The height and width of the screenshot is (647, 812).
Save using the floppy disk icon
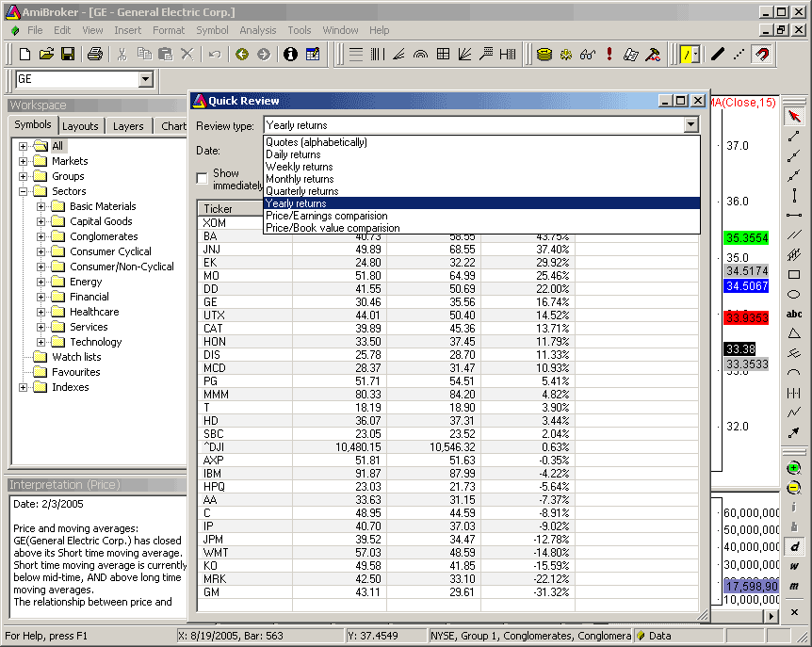pyautogui.click(x=68, y=54)
